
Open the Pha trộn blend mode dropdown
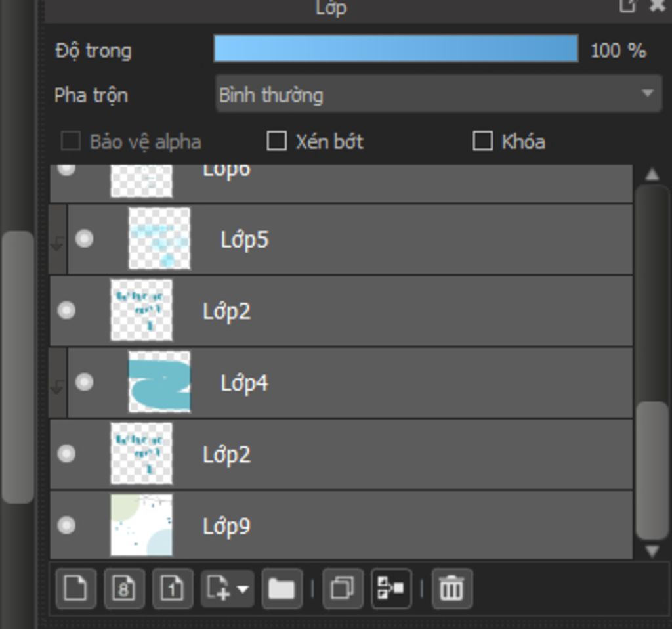pyautogui.click(x=438, y=95)
